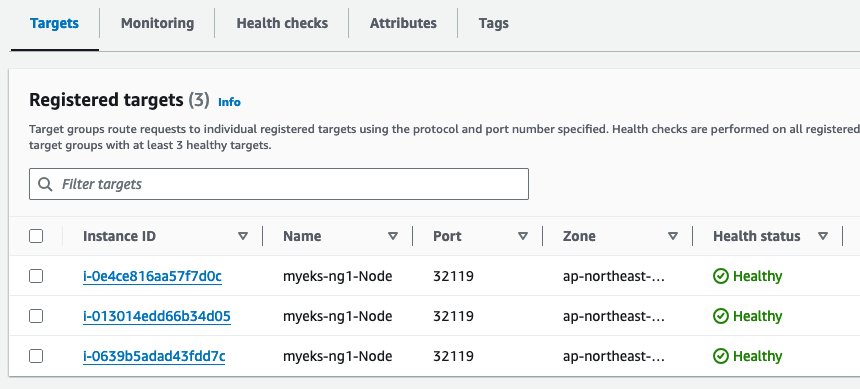Open the Monitoring tab

coord(157,24)
